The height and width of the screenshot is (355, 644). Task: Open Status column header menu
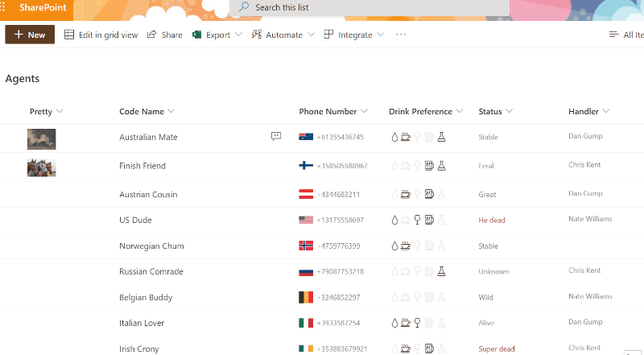(x=495, y=111)
